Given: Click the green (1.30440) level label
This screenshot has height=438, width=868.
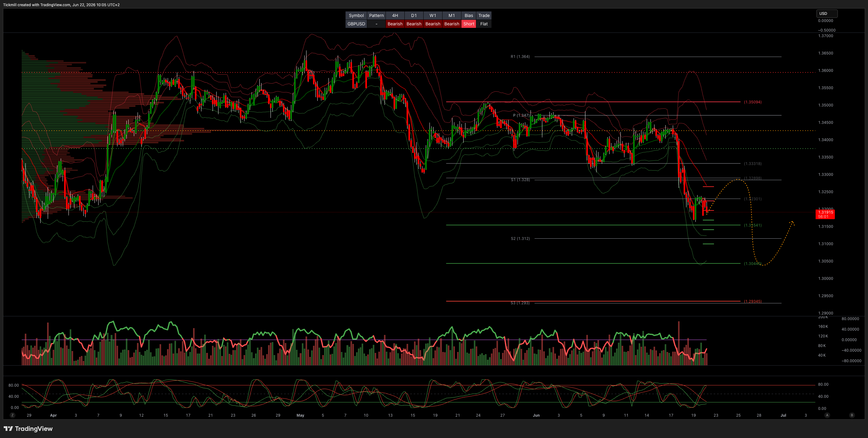Looking at the screenshot, I should click(x=752, y=264).
